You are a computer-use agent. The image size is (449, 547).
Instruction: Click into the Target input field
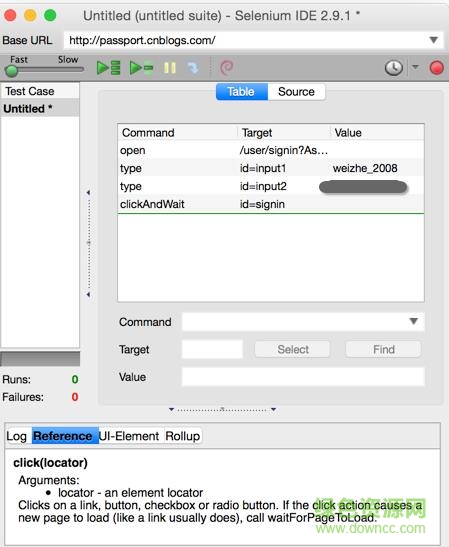pyautogui.click(x=212, y=349)
